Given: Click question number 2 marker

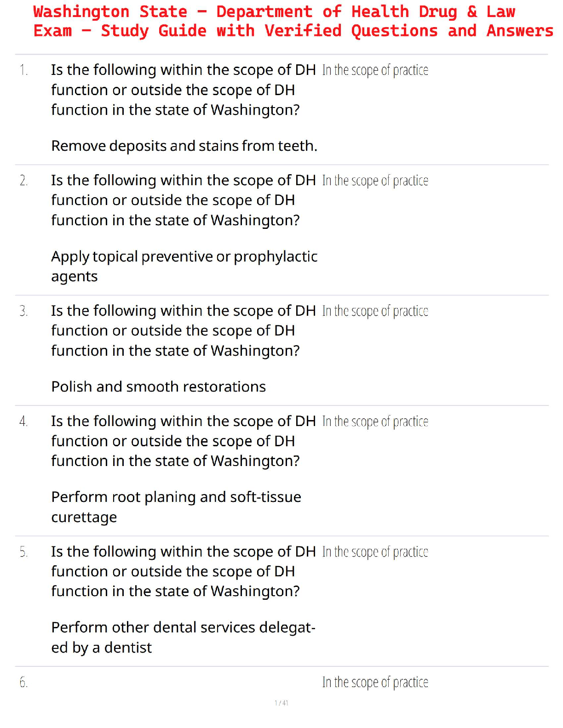Looking at the screenshot, I should [23, 181].
